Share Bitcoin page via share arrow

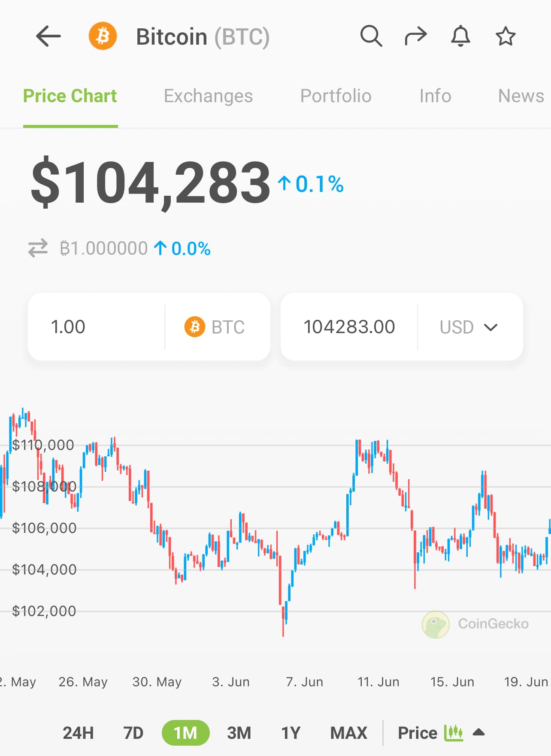[416, 36]
